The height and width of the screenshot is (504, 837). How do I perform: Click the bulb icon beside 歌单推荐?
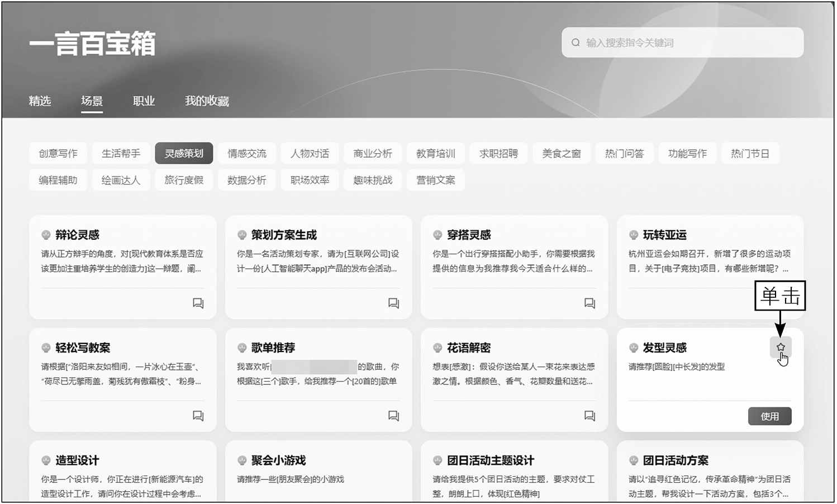pos(242,348)
